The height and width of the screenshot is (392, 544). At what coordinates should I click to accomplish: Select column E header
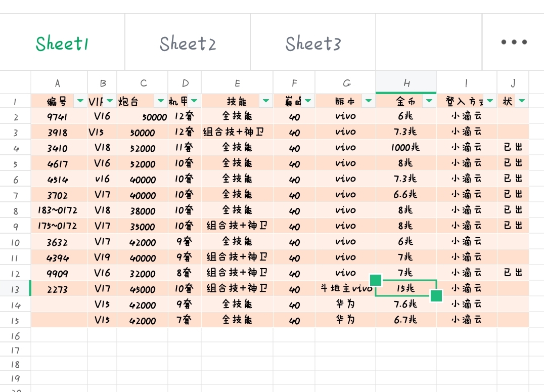pyautogui.click(x=237, y=83)
